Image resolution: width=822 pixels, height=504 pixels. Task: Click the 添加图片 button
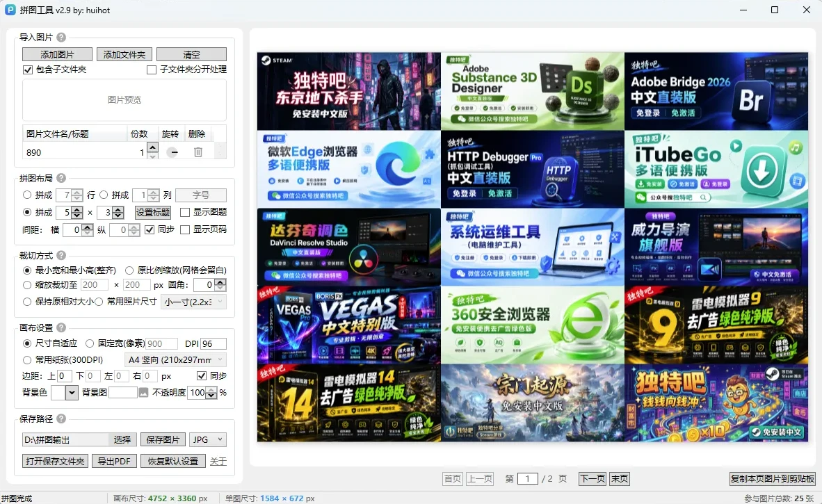pyautogui.click(x=57, y=54)
